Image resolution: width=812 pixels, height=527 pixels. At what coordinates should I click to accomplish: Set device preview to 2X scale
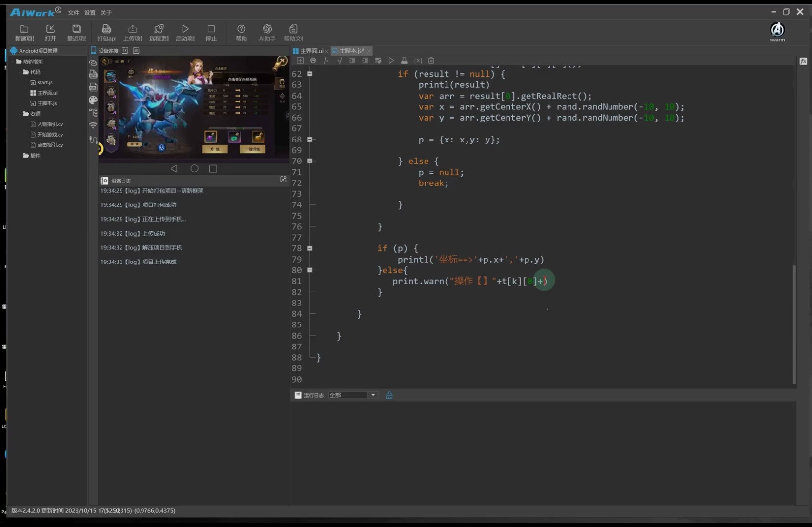pyautogui.click(x=136, y=51)
